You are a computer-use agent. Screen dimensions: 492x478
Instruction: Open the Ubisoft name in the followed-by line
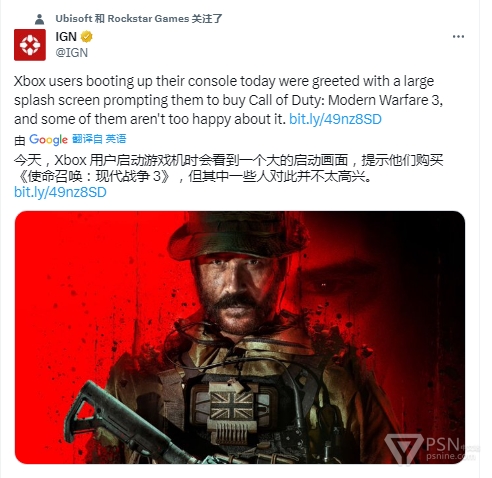(74, 19)
